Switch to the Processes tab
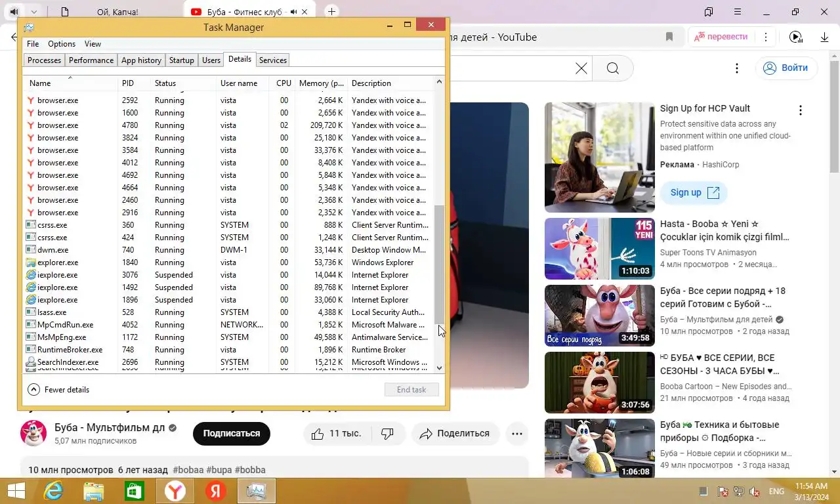 [x=45, y=60]
